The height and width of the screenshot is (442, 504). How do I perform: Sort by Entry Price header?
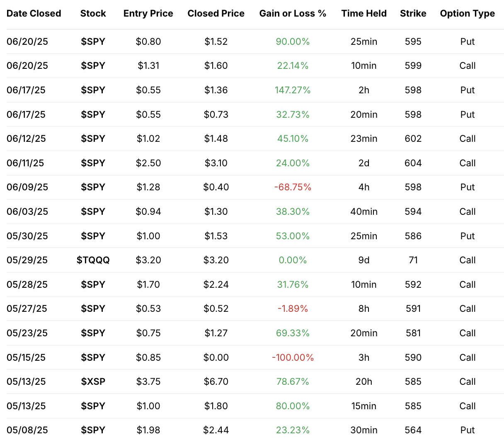(148, 14)
